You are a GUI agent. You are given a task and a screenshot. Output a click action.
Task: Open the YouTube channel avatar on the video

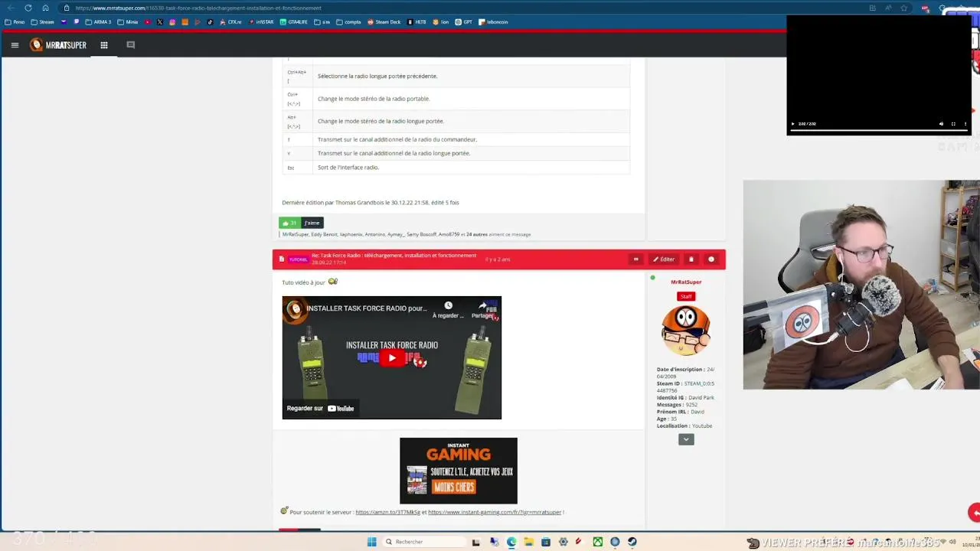tap(294, 308)
